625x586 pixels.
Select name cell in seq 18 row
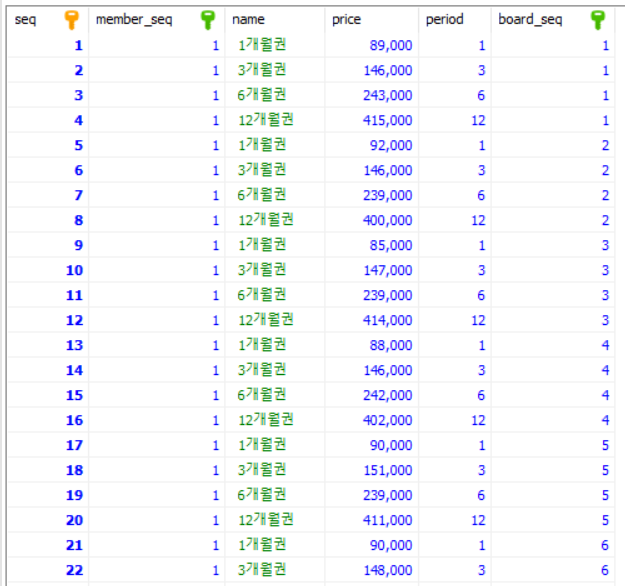tap(275, 470)
